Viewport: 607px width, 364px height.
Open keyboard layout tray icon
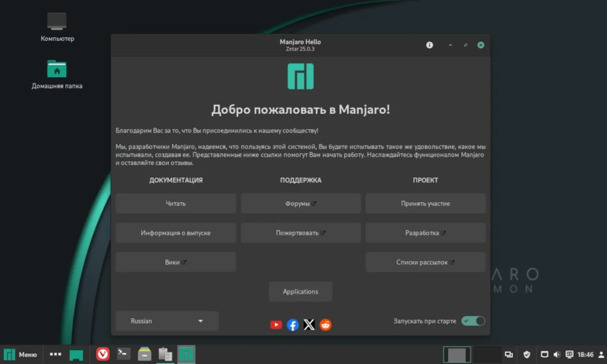point(569,355)
